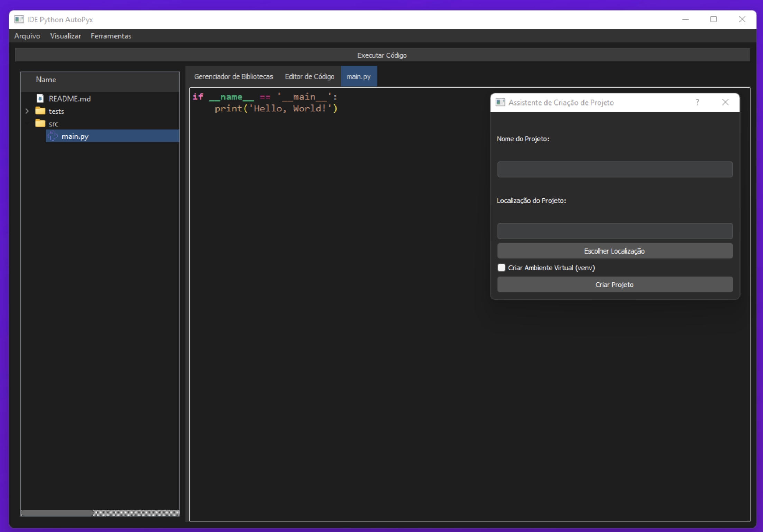Click the file tree horizontal scrollbar

pyautogui.click(x=57, y=513)
